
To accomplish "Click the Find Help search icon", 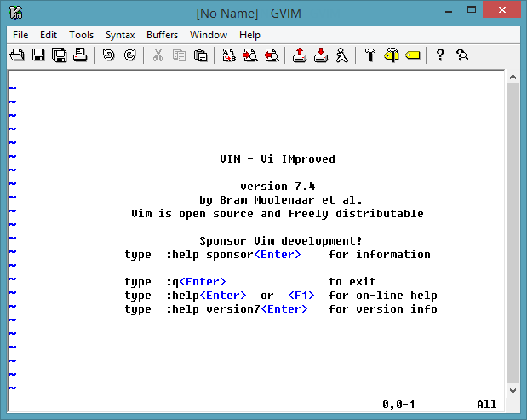I will (461, 55).
